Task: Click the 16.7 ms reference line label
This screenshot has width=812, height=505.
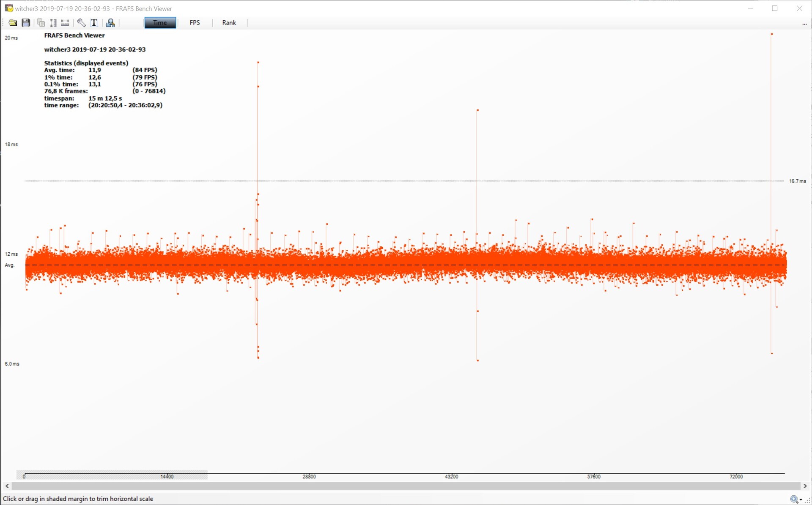Action: coord(797,181)
